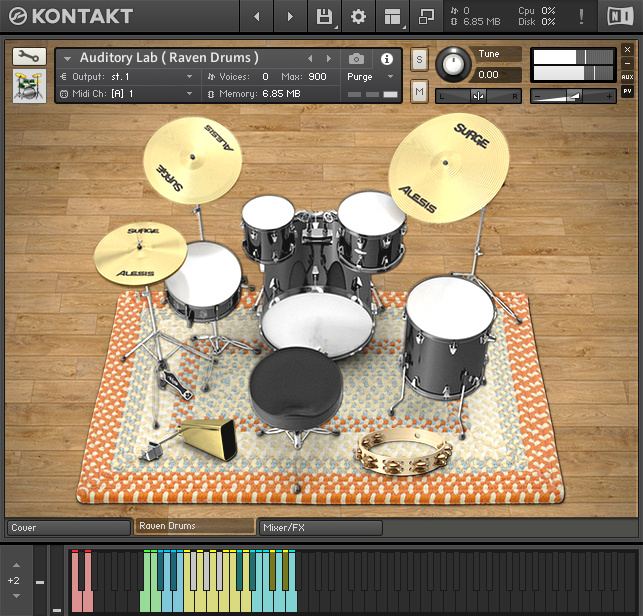Open the Midi Ch [A] 1 dropdown

click(x=127, y=94)
